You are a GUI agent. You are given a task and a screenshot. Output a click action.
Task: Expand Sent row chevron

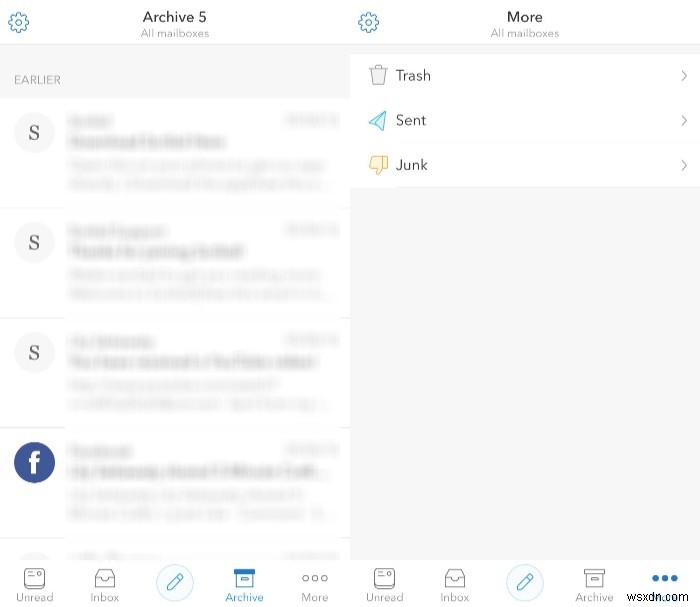click(x=684, y=121)
